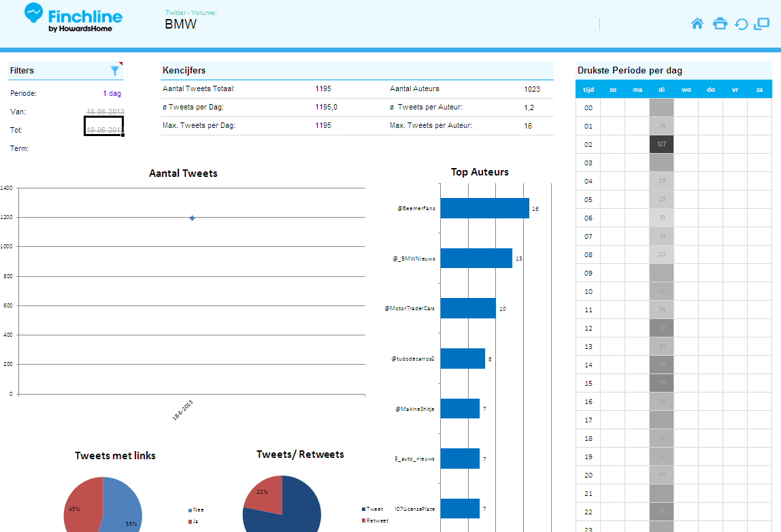
Task: Click the 'za' day column header
Action: coord(760,90)
